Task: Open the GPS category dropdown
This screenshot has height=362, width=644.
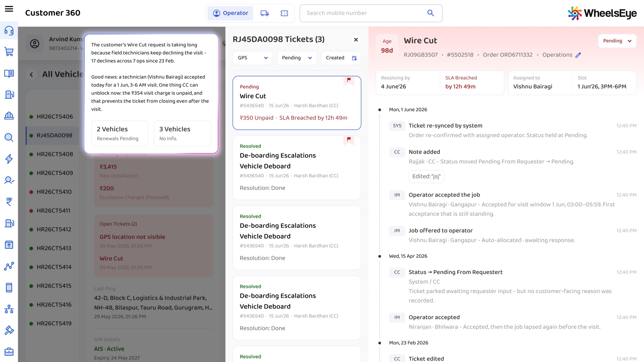Action: (x=253, y=58)
